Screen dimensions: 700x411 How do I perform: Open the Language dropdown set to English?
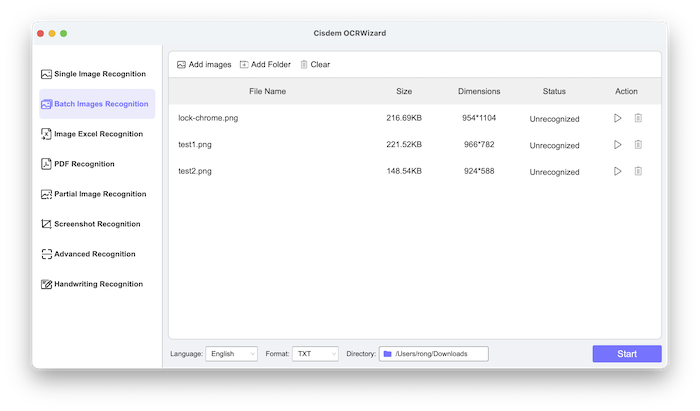coord(231,354)
